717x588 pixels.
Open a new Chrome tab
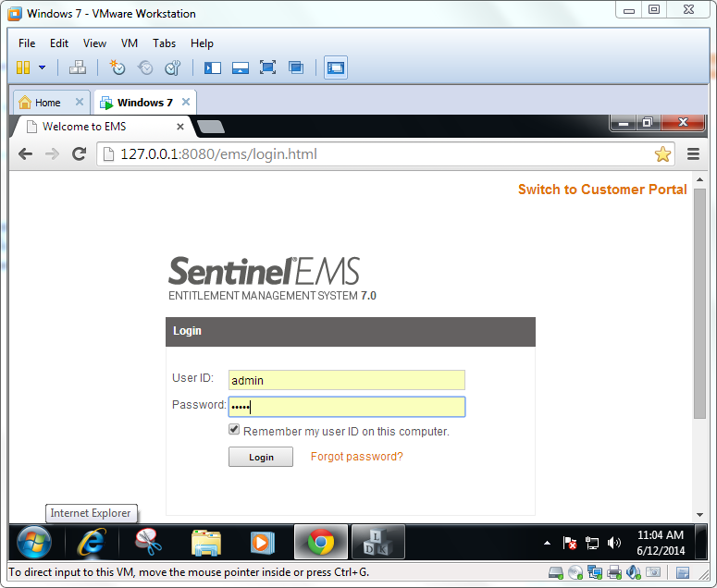point(210,127)
